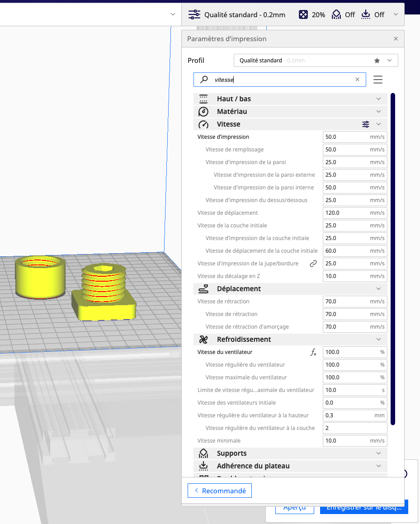Click the search magnifier icon

pos(204,80)
